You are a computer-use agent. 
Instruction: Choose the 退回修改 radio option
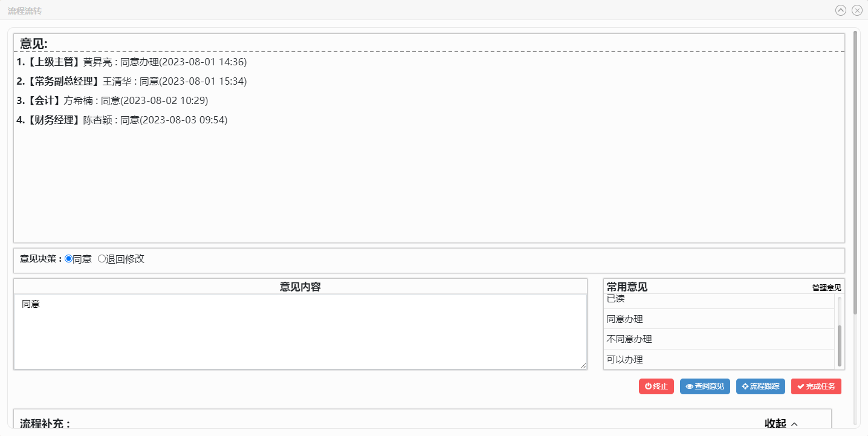[102, 259]
